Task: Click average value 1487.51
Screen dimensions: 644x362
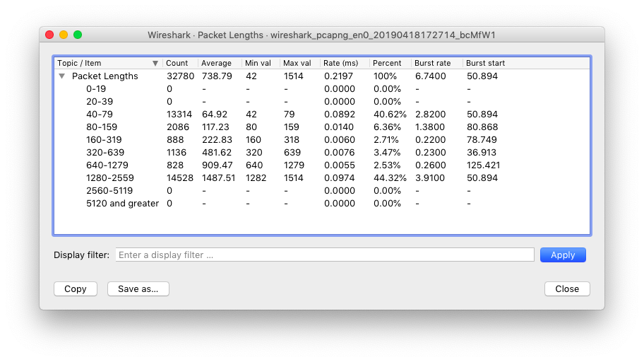Action: pyautogui.click(x=218, y=178)
